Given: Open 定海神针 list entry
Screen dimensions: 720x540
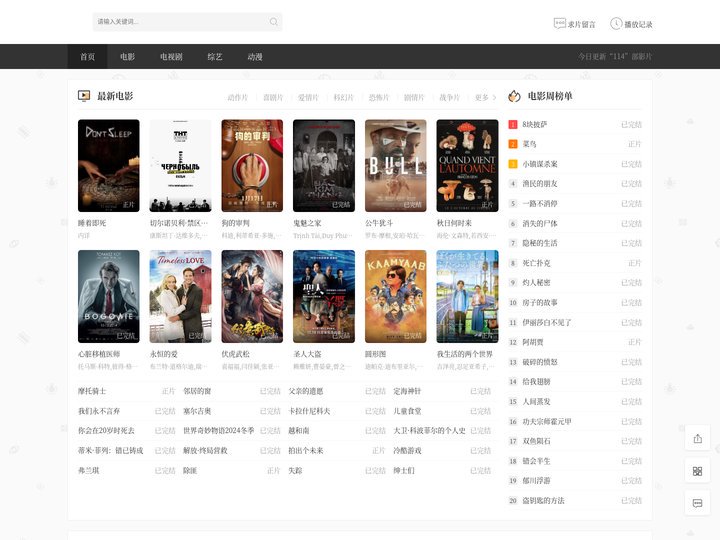Looking at the screenshot, I should 407,391.
